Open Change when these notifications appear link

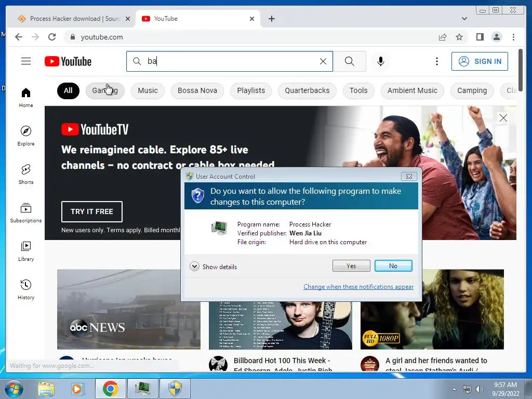point(358,287)
